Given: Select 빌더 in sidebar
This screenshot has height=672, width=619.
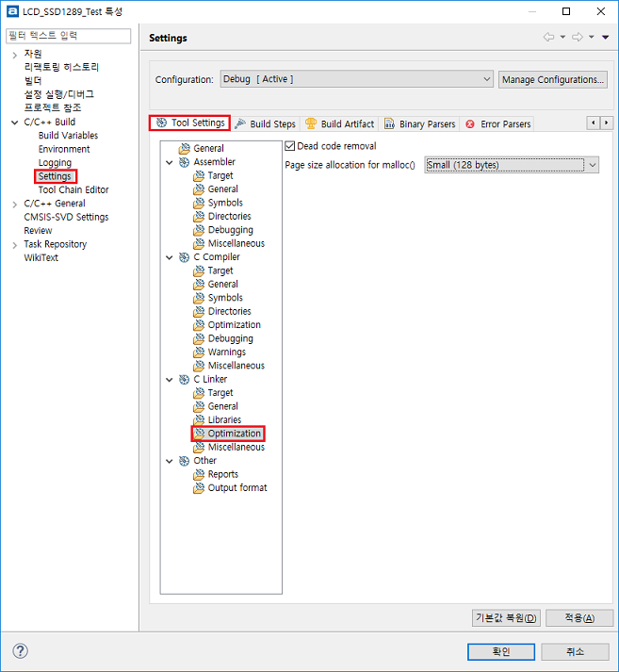Looking at the screenshot, I should point(33,81).
